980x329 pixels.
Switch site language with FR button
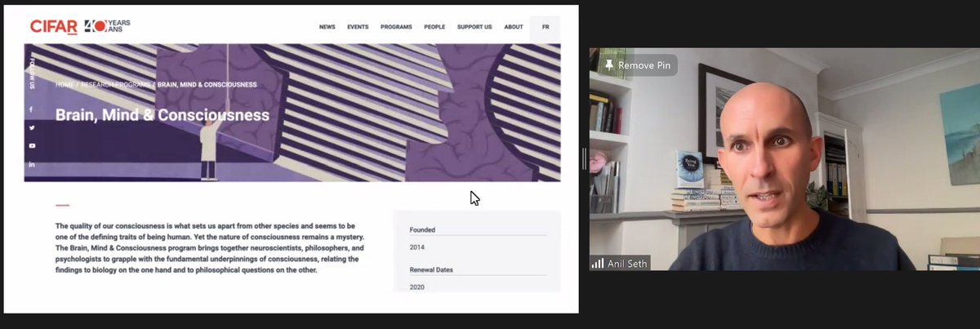545,27
